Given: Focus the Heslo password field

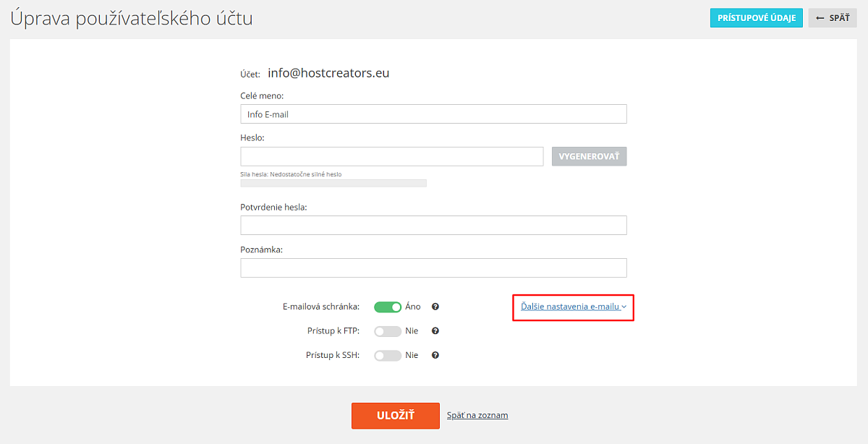Looking at the screenshot, I should pyautogui.click(x=392, y=157).
